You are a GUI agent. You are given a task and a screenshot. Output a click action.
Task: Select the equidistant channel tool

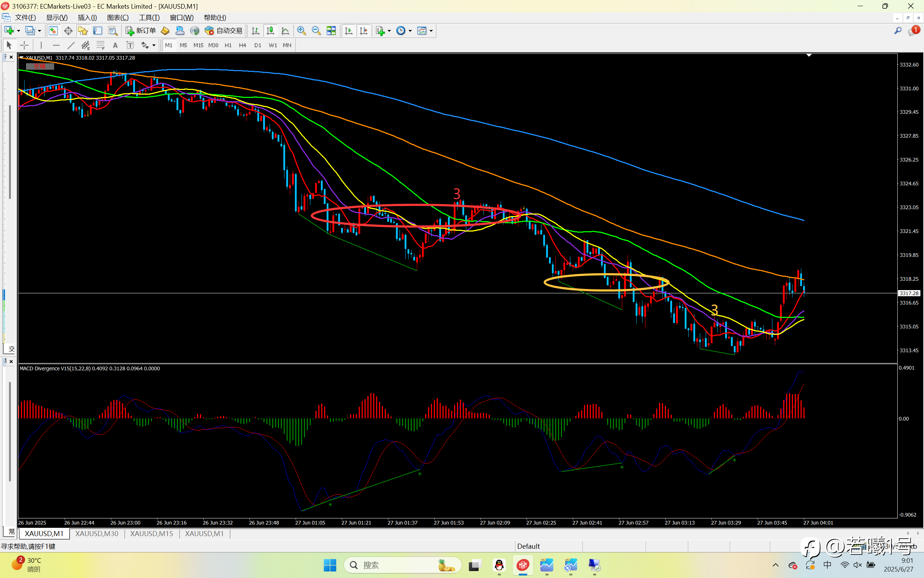click(x=86, y=45)
